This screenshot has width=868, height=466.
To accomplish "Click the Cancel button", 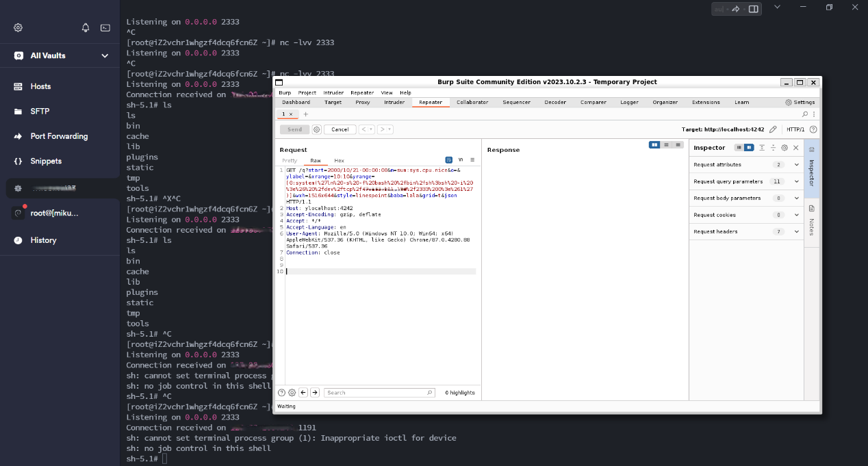I will [340, 129].
